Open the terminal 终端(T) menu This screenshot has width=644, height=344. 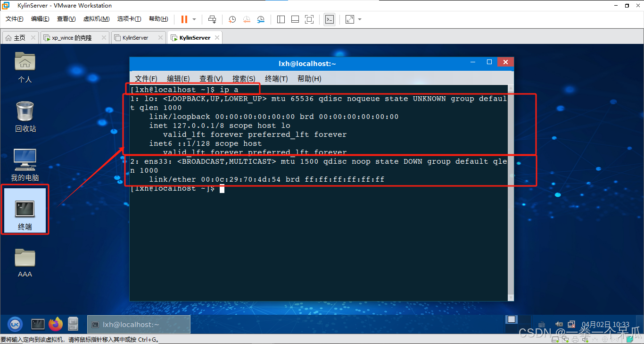(x=276, y=79)
